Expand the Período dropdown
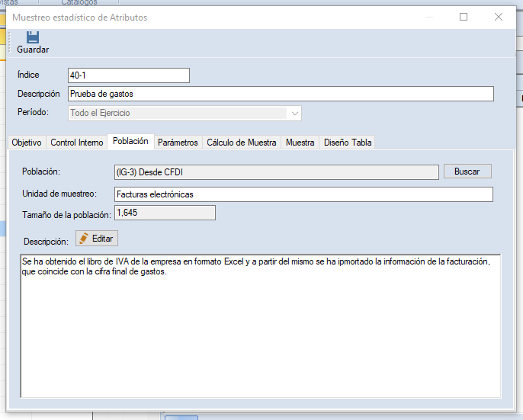Screen dimensions: 523x420 (294, 113)
